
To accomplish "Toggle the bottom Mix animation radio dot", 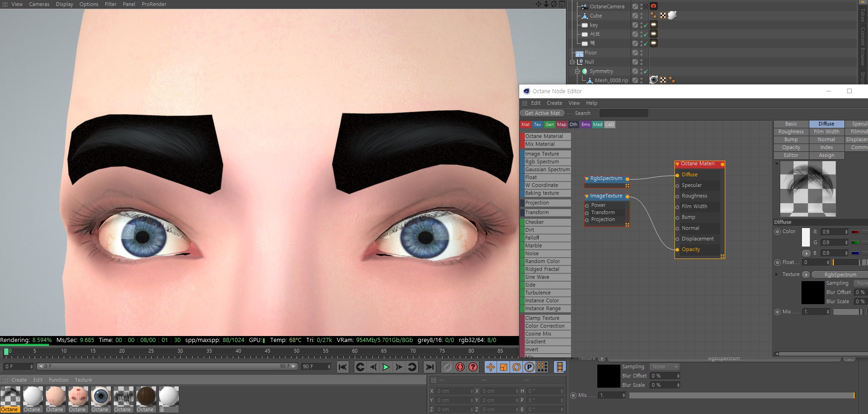I will (573, 395).
